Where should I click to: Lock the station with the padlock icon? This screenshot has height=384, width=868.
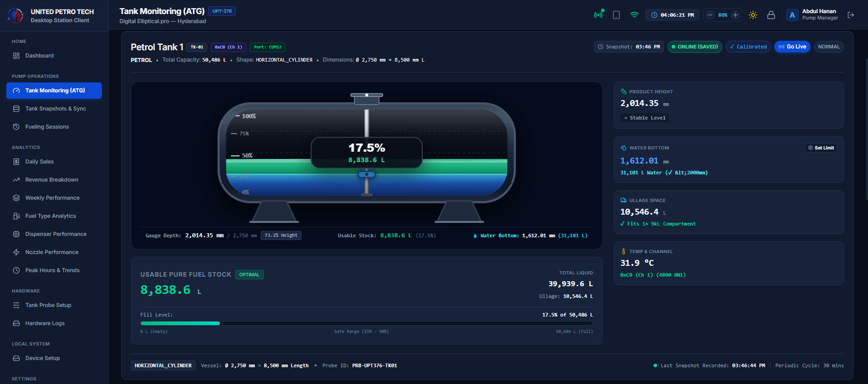pos(771,15)
